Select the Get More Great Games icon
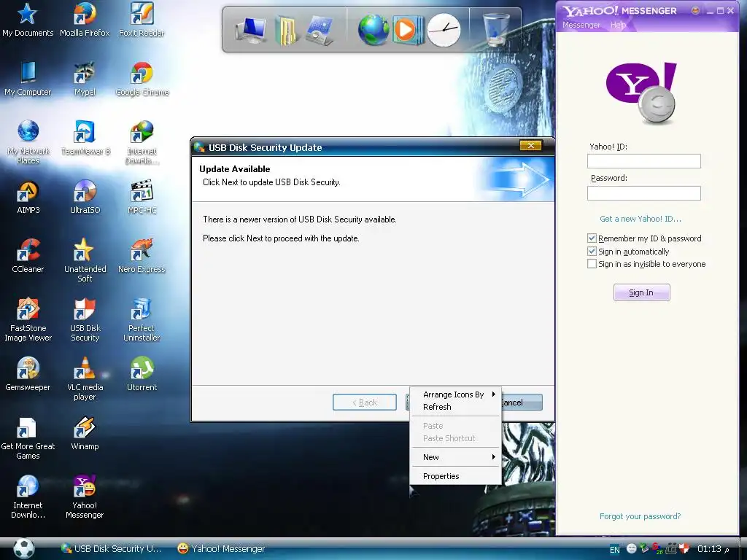 click(x=28, y=437)
